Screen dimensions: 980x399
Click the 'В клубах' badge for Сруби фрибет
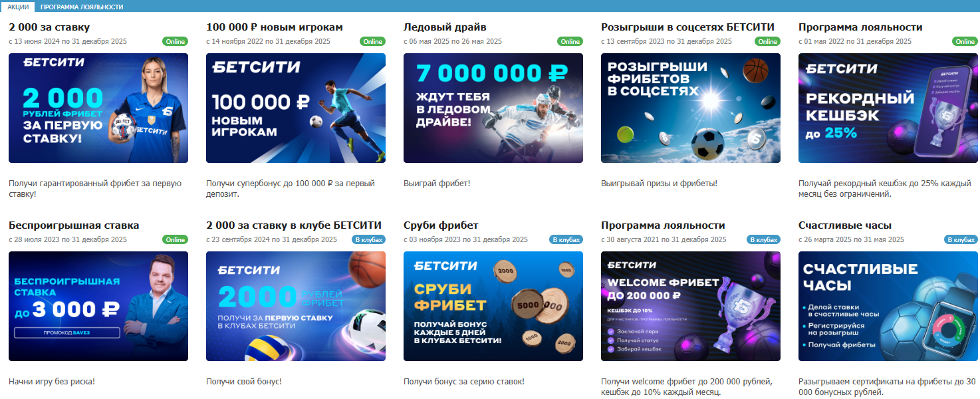tap(566, 239)
